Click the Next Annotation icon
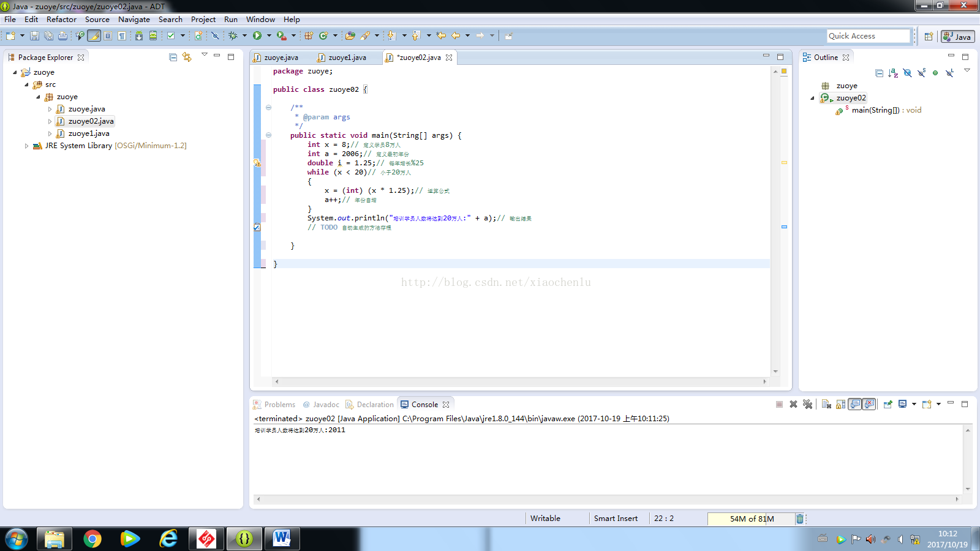Viewport: 980px width, 551px height. (x=391, y=36)
